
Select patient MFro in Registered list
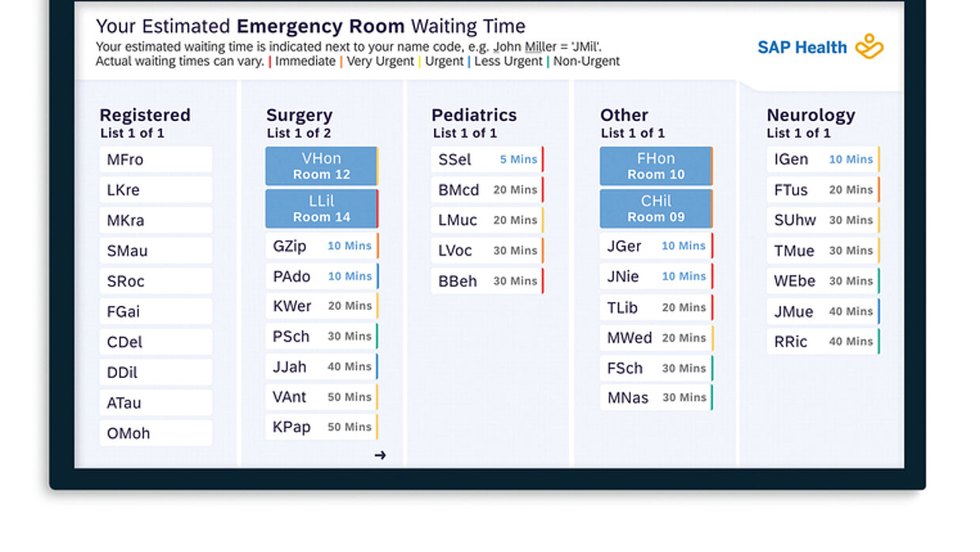pyautogui.click(x=156, y=160)
